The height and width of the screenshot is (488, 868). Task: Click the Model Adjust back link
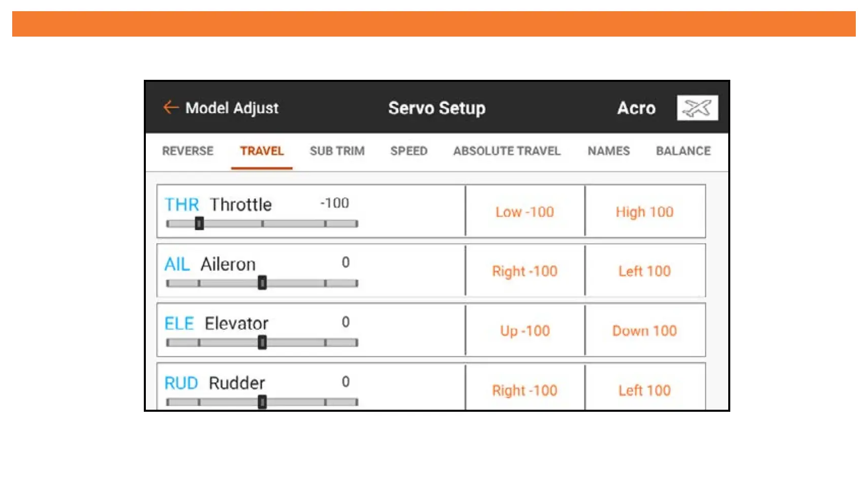click(232, 108)
